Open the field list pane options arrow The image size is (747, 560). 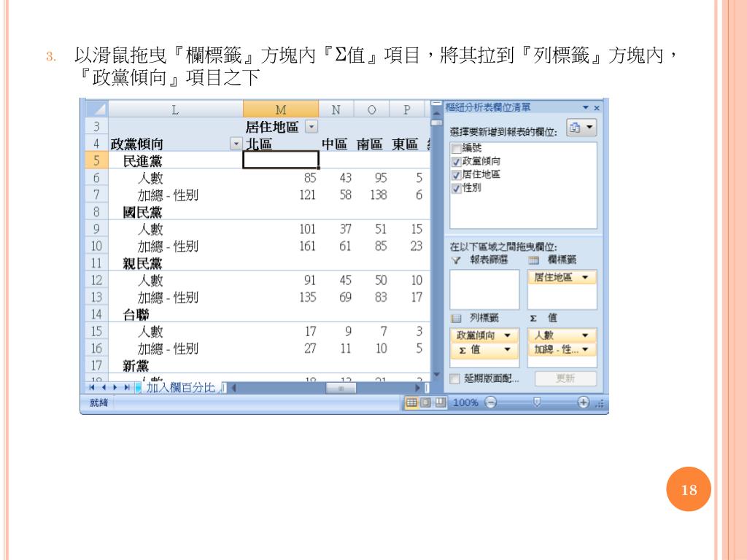coord(586,108)
